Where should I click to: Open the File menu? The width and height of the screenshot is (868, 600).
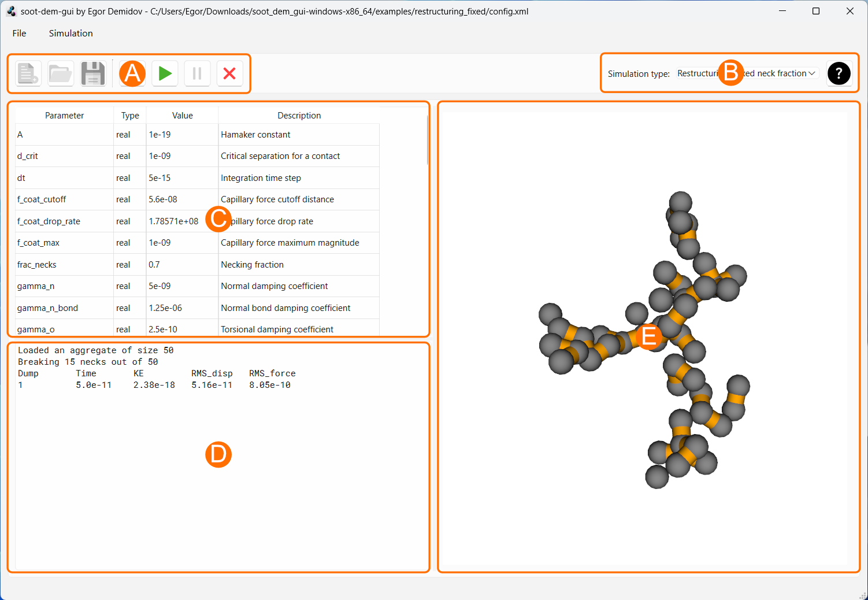(20, 33)
